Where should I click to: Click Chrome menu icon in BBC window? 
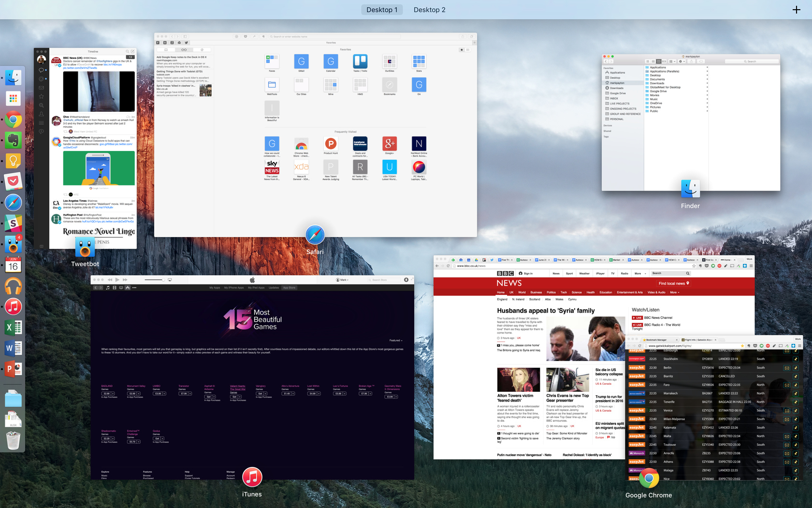tap(751, 266)
